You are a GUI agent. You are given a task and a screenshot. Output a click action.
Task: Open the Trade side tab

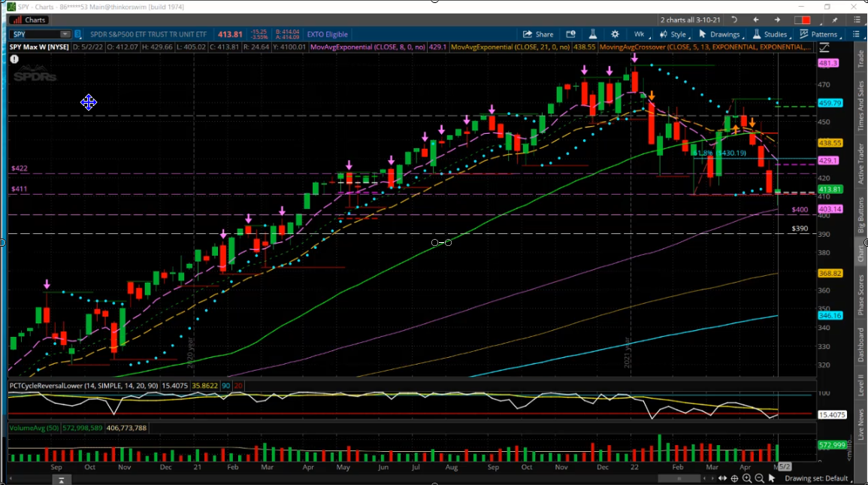860,59
